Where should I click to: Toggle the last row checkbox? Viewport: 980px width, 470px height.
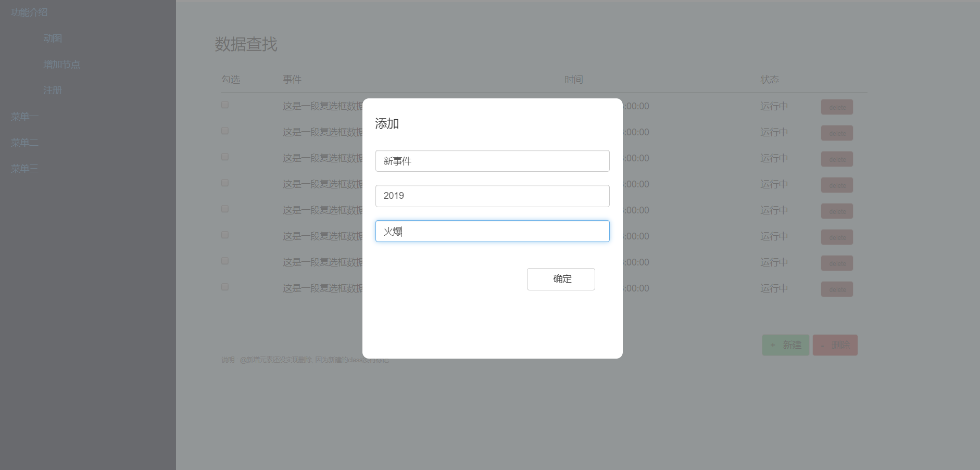[x=225, y=287]
